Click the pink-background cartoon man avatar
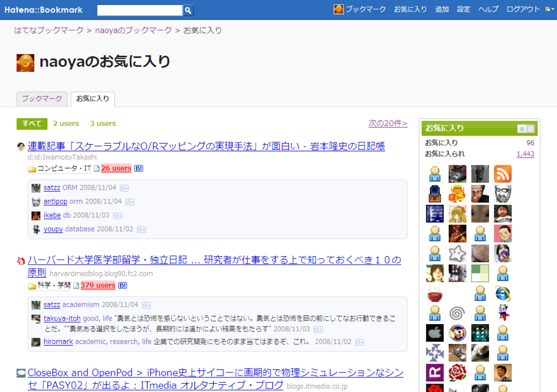Image resolution: width=557 pixels, height=392 pixels. pyautogui.click(x=502, y=234)
